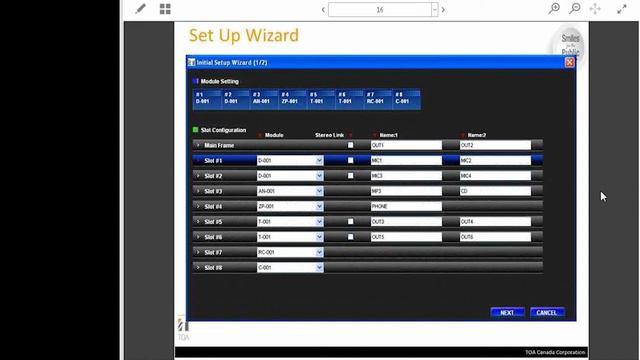Open the slide number dropdown arrow
Screen dimensions: 640x360
[x=434, y=9]
